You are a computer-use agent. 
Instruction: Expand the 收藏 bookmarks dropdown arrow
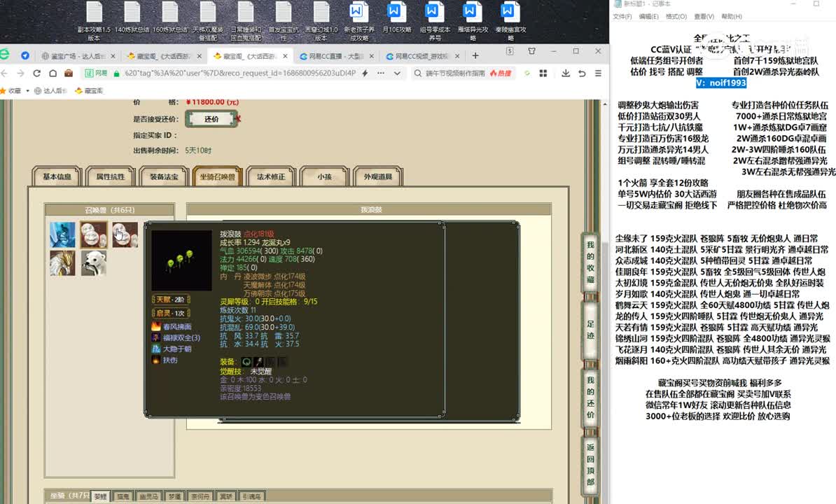pyautogui.click(x=27, y=91)
